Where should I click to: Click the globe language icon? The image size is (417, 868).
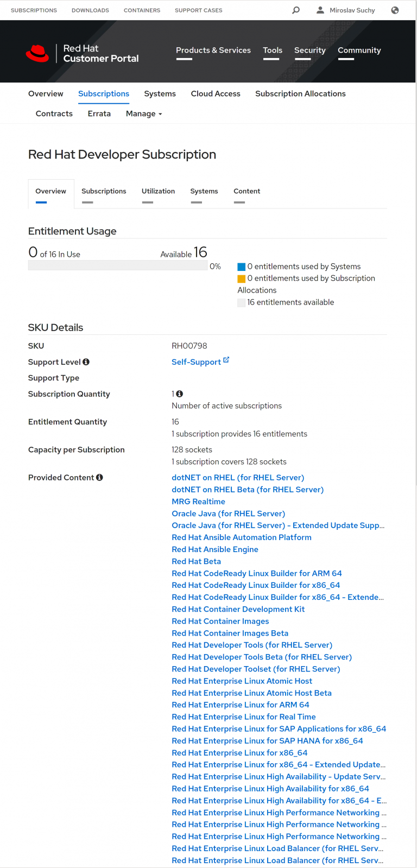click(x=395, y=10)
